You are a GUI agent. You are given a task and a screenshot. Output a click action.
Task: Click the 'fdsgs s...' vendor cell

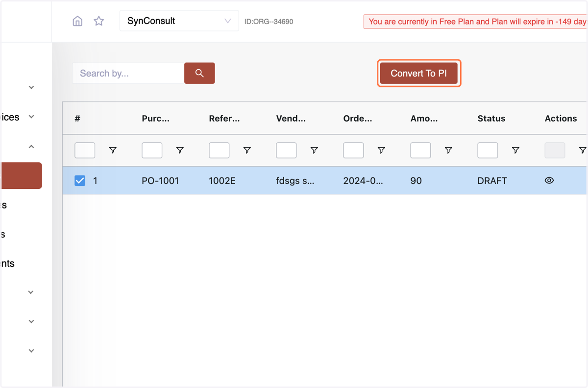point(295,181)
